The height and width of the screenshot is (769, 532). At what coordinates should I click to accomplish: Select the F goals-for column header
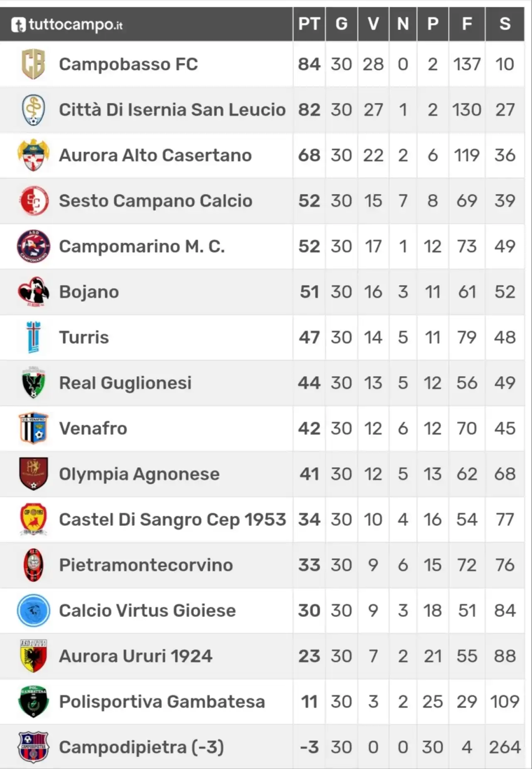(x=467, y=24)
